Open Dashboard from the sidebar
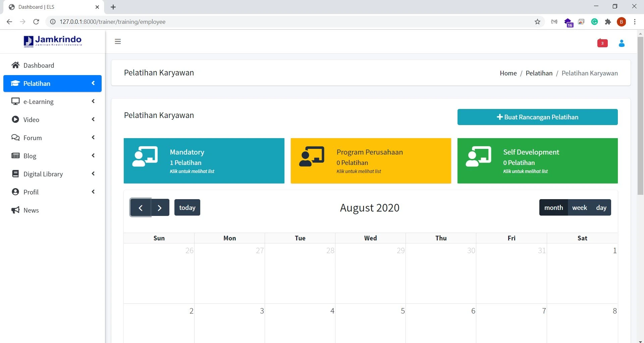Image resolution: width=644 pixels, height=343 pixels. pyautogui.click(x=39, y=65)
